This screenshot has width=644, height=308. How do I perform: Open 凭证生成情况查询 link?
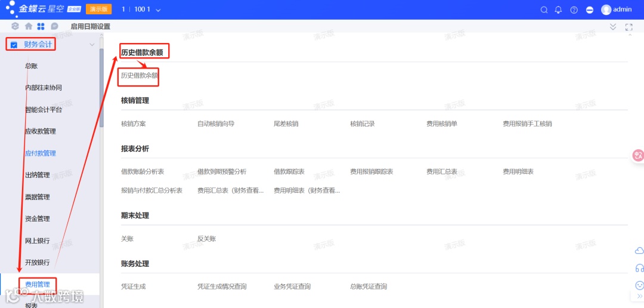click(222, 286)
